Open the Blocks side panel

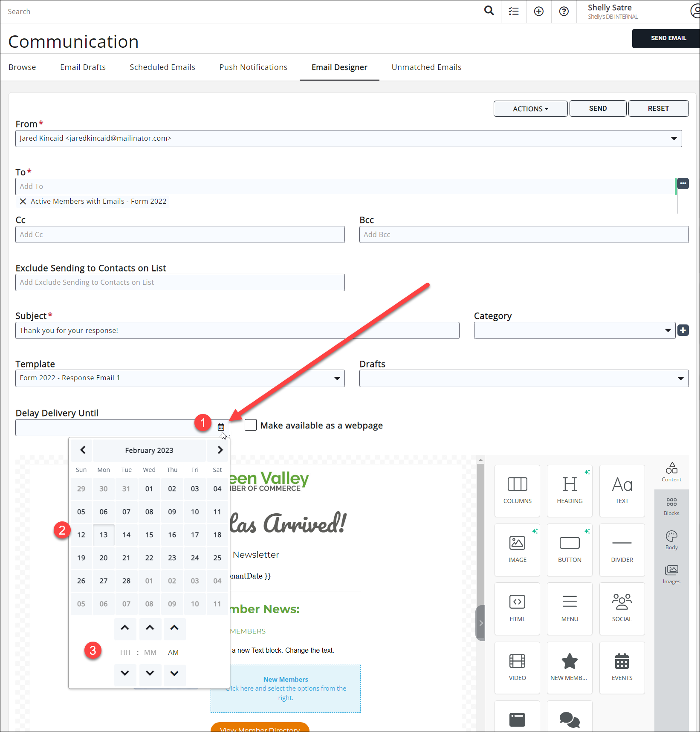pyautogui.click(x=671, y=506)
